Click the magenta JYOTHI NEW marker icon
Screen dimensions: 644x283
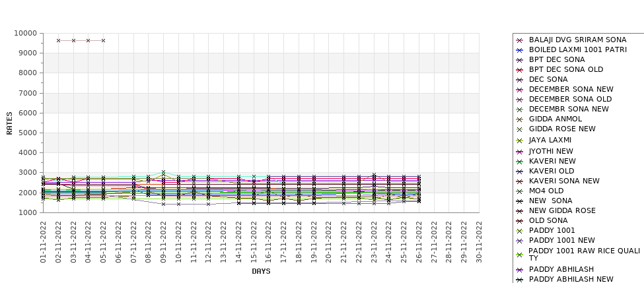(520, 152)
